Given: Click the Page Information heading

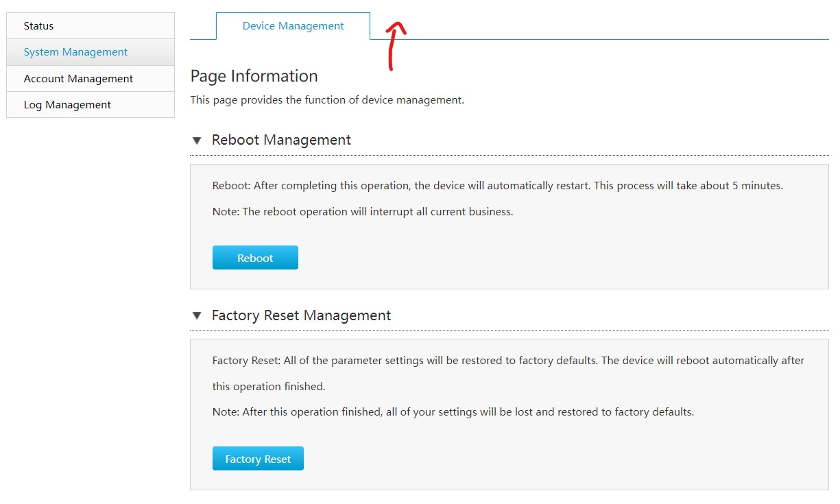Looking at the screenshot, I should [x=254, y=76].
